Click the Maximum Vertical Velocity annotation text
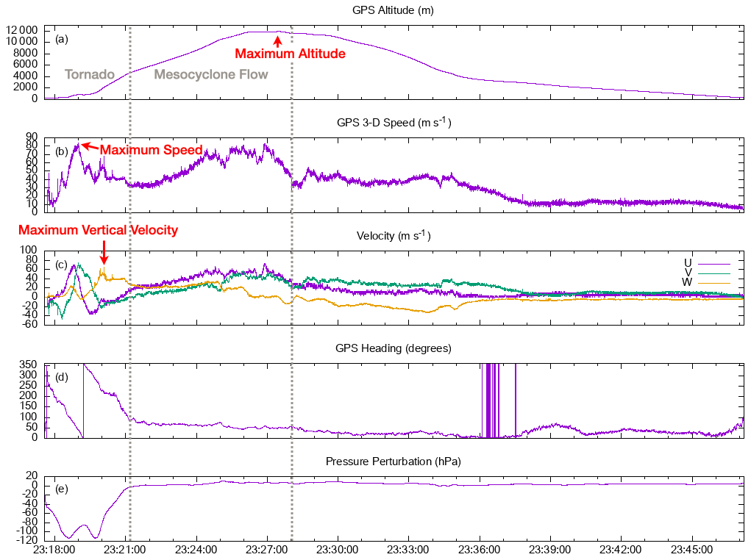 [98, 230]
